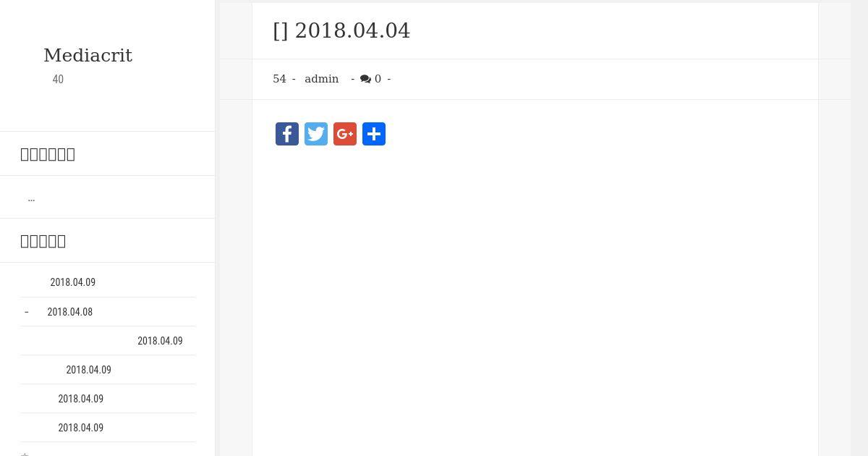Viewport: 868px width, 456px height.
Task: Click the first sidebar section heading
Action: click(x=48, y=154)
